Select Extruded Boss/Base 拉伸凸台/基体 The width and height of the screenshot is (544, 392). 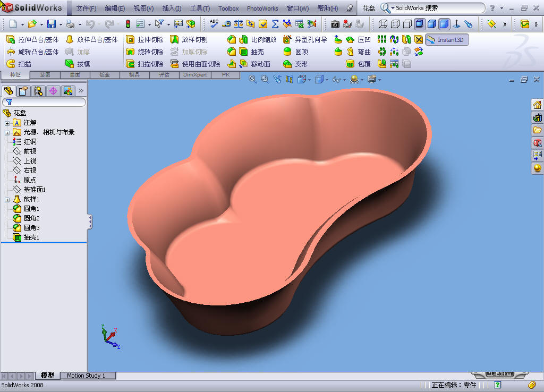tap(33, 39)
